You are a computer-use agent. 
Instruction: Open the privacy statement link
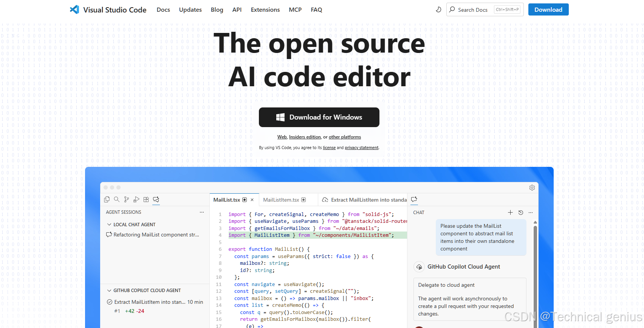[361, 148]
